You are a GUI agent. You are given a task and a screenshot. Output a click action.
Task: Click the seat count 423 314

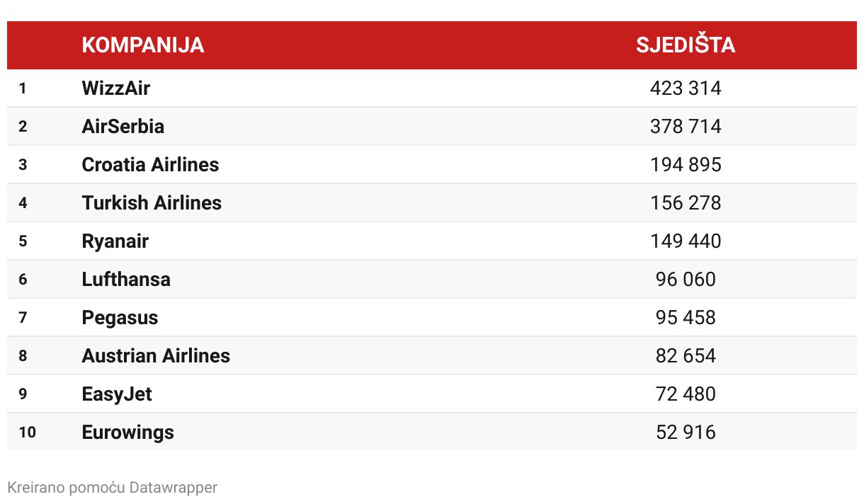[686, 88]
